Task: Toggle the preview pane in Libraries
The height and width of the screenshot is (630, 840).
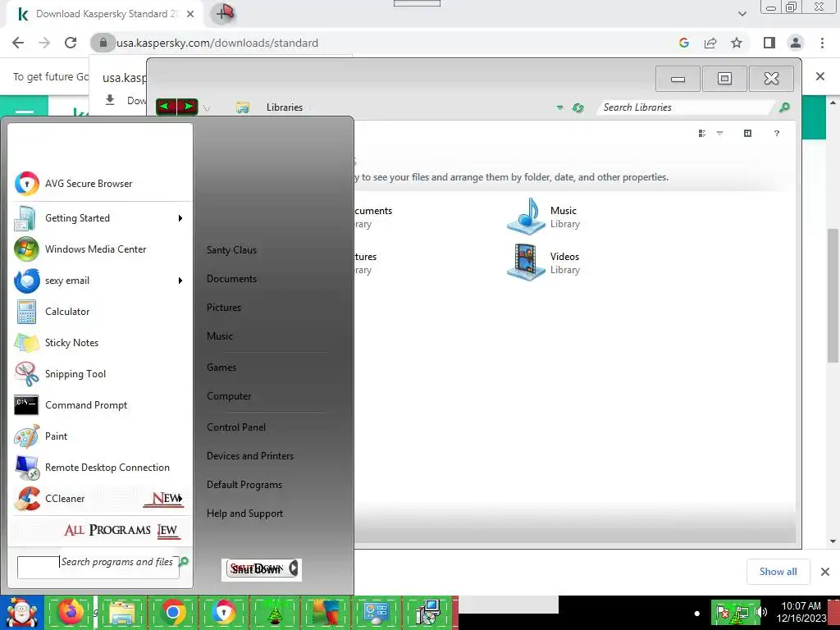Action: click(748, 134)
